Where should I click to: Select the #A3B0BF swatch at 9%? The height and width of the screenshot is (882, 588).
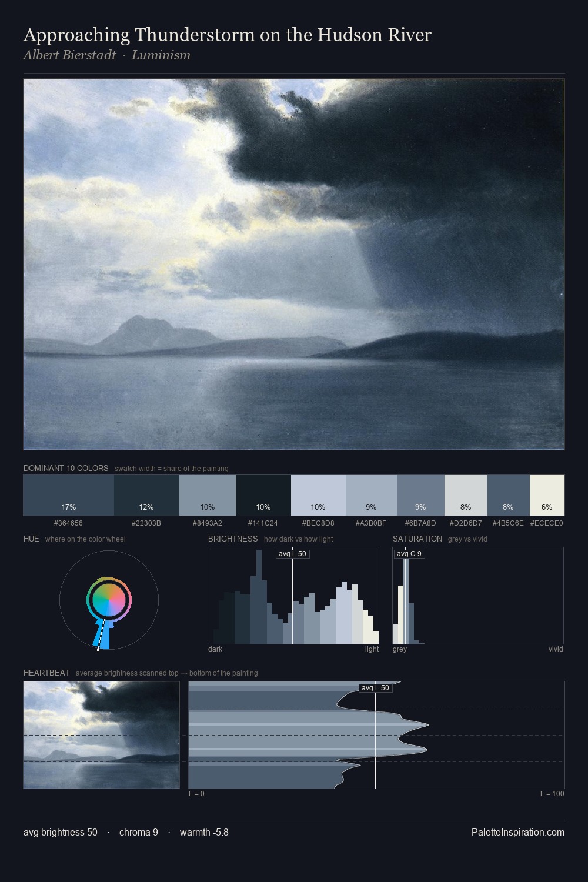[371, 495]
